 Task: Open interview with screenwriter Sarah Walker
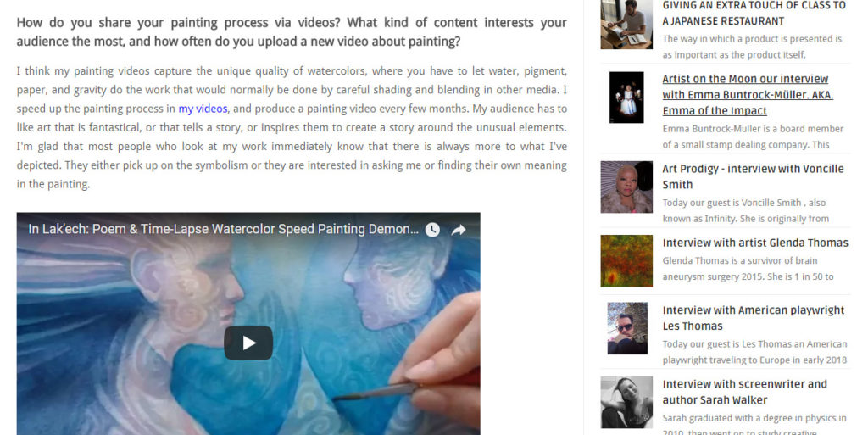[744, 392]
